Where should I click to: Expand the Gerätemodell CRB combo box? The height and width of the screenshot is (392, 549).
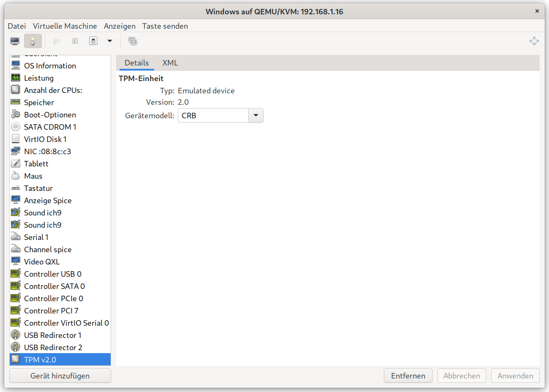click(x=255, y=115)
